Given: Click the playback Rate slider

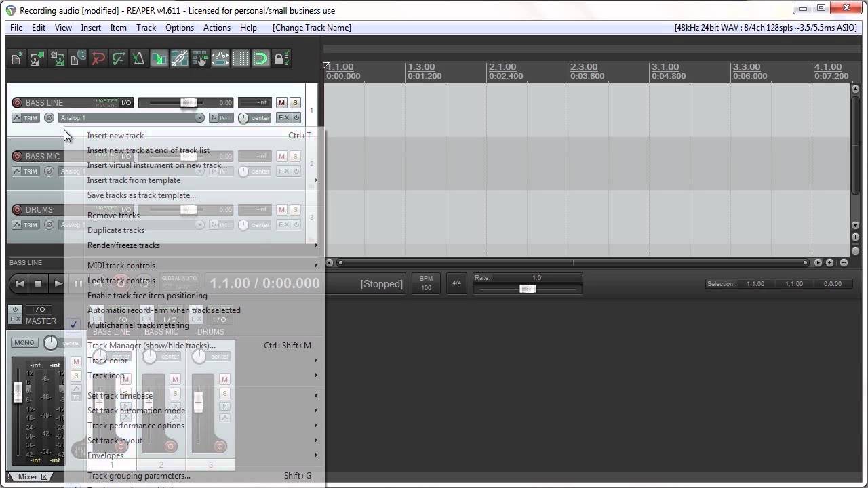Looking at the screenshot, I should click(528, 289).
